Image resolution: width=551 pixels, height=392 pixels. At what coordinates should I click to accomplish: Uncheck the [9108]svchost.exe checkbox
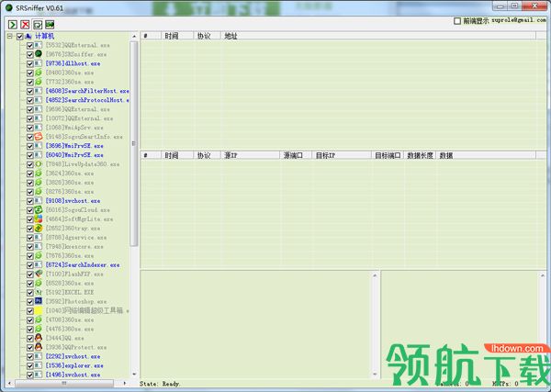[30, 201]
